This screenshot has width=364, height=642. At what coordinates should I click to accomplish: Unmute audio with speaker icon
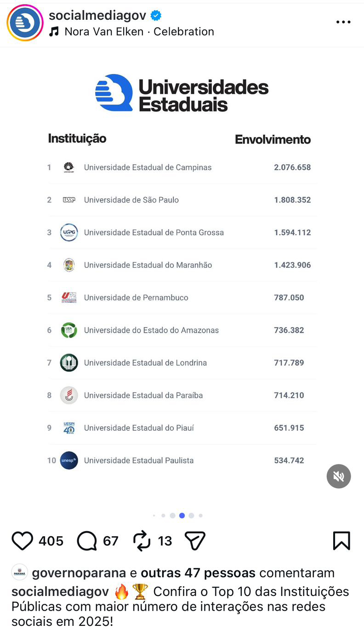click(339, 476)
